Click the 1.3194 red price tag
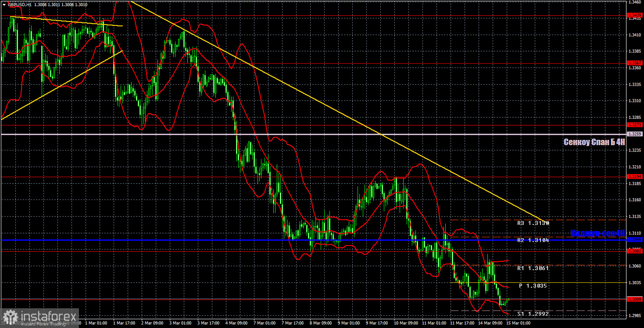Screen dimensions: 644x328 [x=635, y=177]
